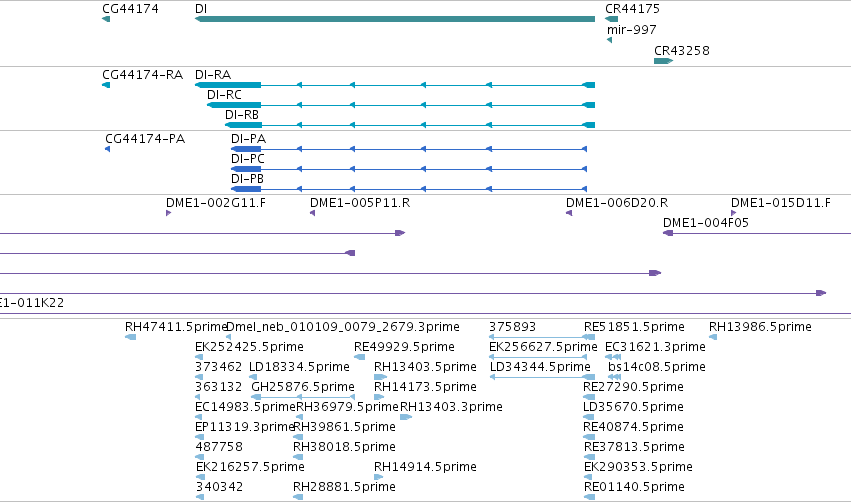Click the EK290353.5prime EST label
Screen dimensions: 851x502
point(638,467)
